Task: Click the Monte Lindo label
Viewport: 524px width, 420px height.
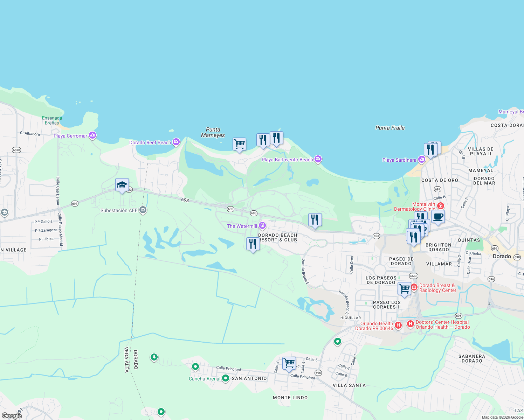Action: [x=290, y=398]
